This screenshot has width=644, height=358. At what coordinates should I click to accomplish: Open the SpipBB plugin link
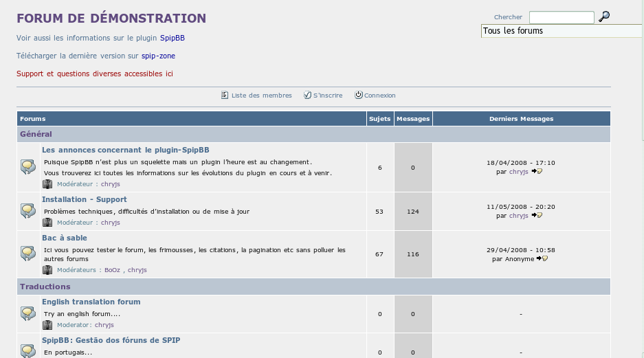(x=172, y=38)
